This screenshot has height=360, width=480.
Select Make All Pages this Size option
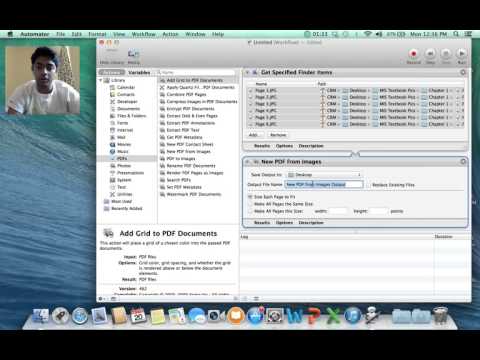point(250,211)
